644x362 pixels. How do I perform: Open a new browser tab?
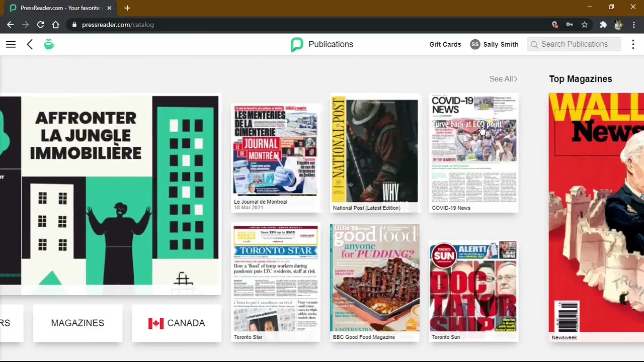coord(127,8)
